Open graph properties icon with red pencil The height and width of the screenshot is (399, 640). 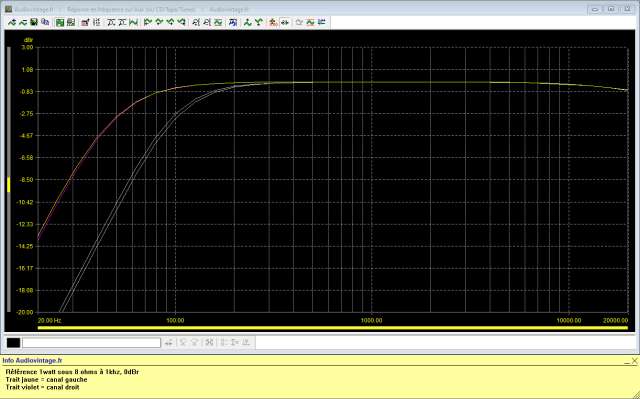pos(85,22)
